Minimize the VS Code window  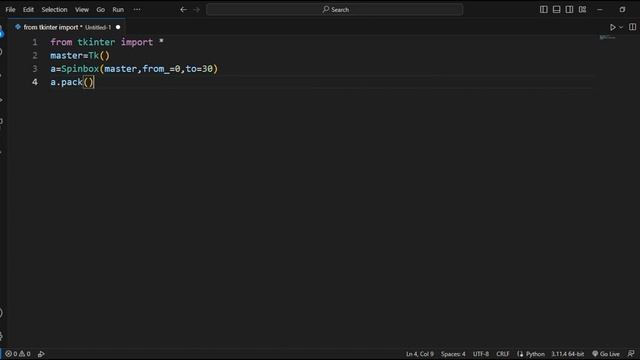pyautogui.click(x=600, y=9)
